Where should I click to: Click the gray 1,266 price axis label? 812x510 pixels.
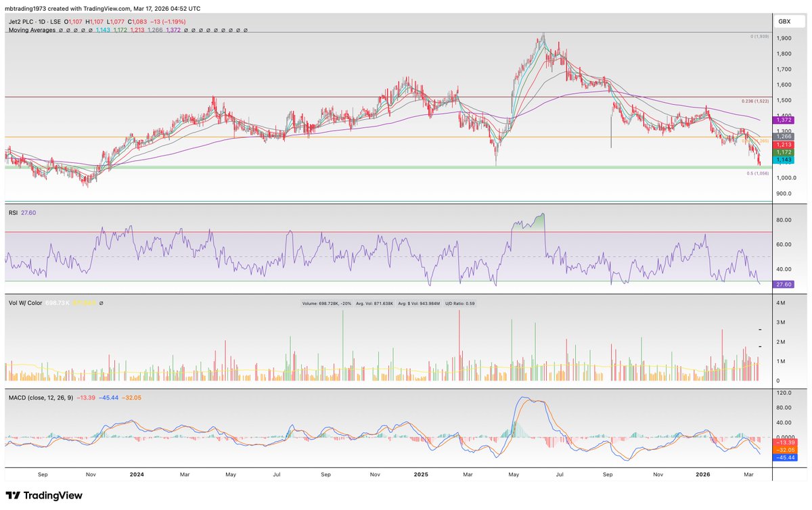click(784, 136)
